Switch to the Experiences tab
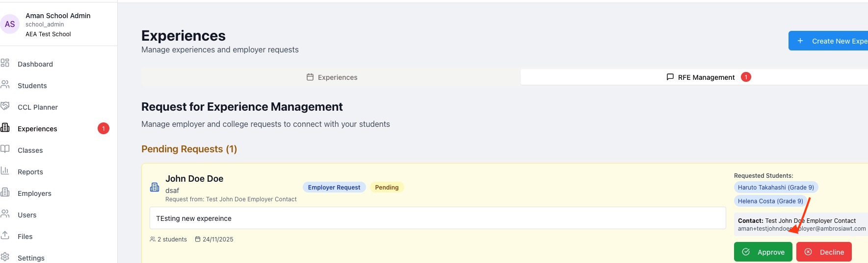The image size is (868, 263). click(x=331, y=77)
